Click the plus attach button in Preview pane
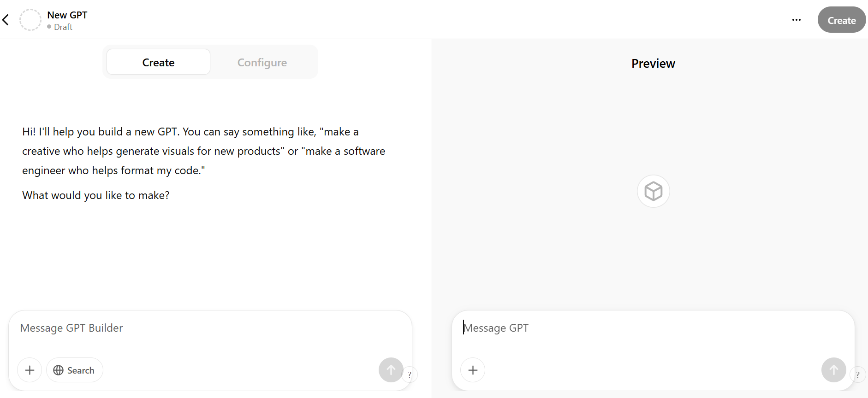 (x=473, y=370)
